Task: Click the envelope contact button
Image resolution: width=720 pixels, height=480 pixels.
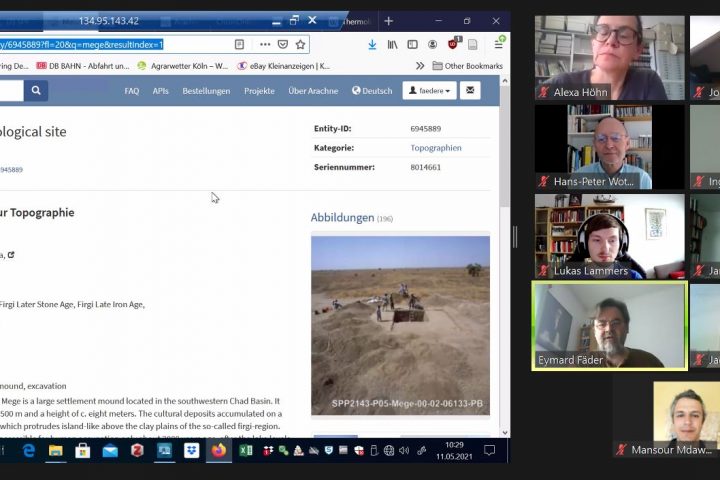Action: (x=470, y=90)
